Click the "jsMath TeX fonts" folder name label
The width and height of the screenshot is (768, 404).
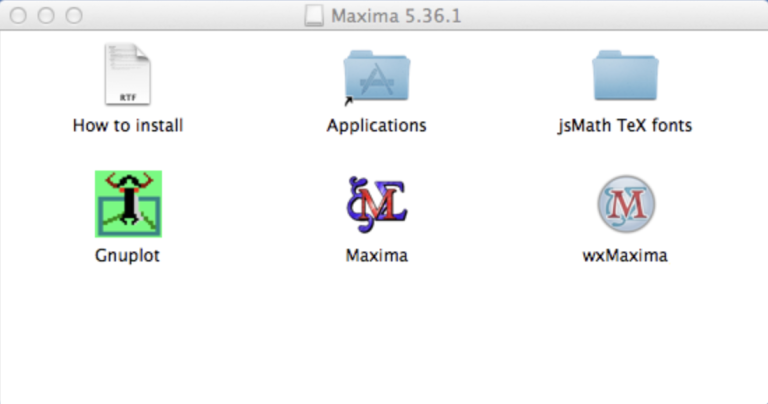[x=625, y=126]
